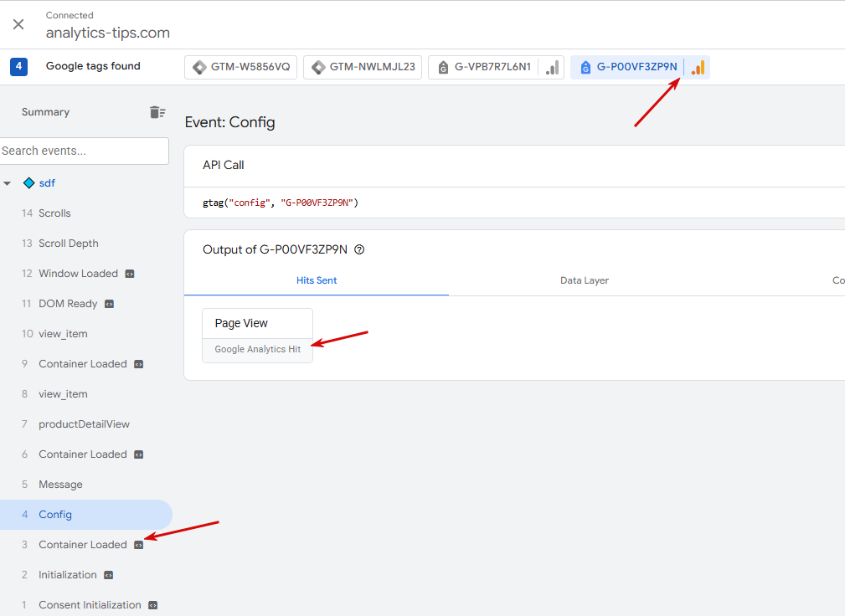The image size is (845, 616).
Task: Switch to the Hits Sent tab
Action: [x=317, y=280]
